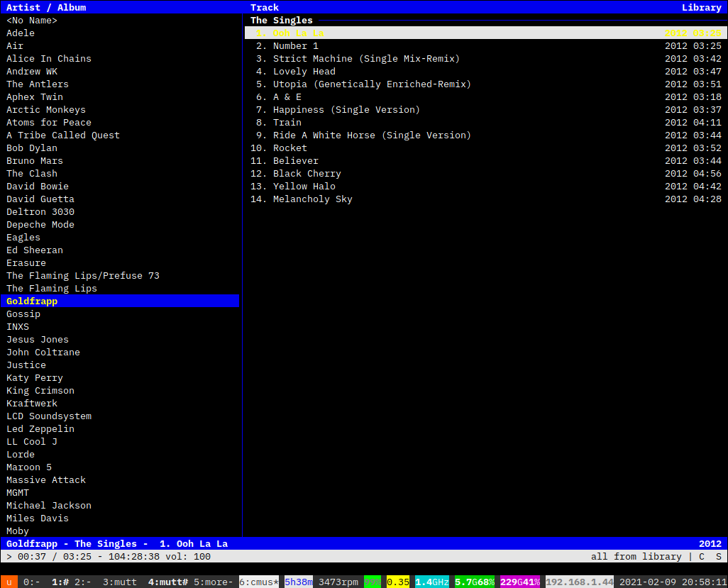Select Maroon 5 artist

(120, 467)
